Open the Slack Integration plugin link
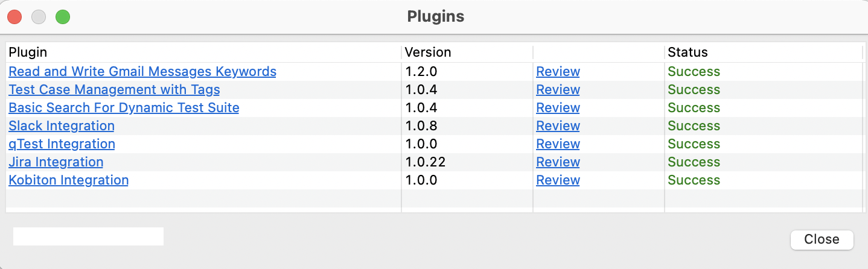 (62, 126)
